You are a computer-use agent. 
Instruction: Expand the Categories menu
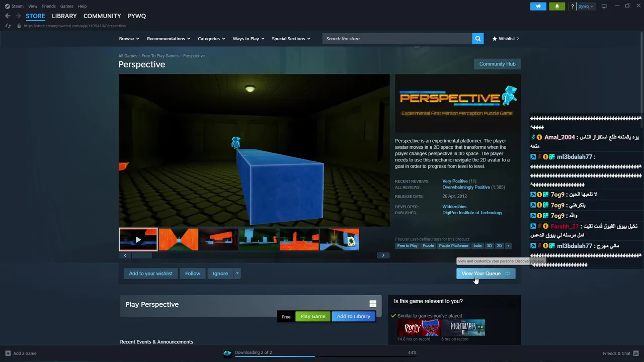(211, 39)
